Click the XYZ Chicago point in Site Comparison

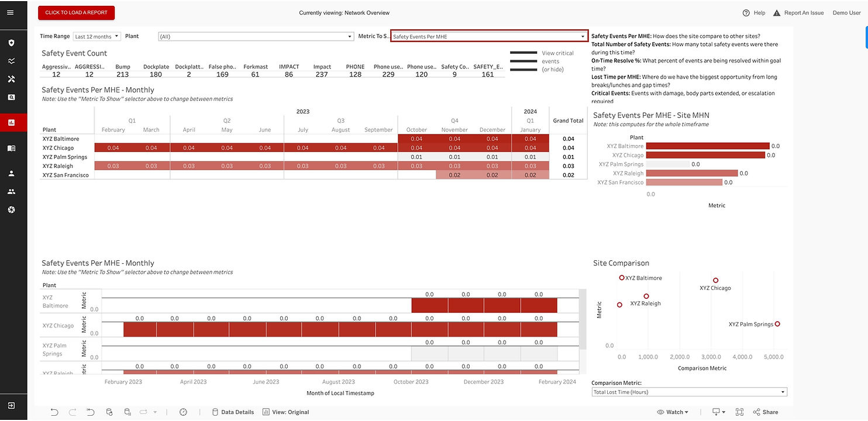coord(715,280)
